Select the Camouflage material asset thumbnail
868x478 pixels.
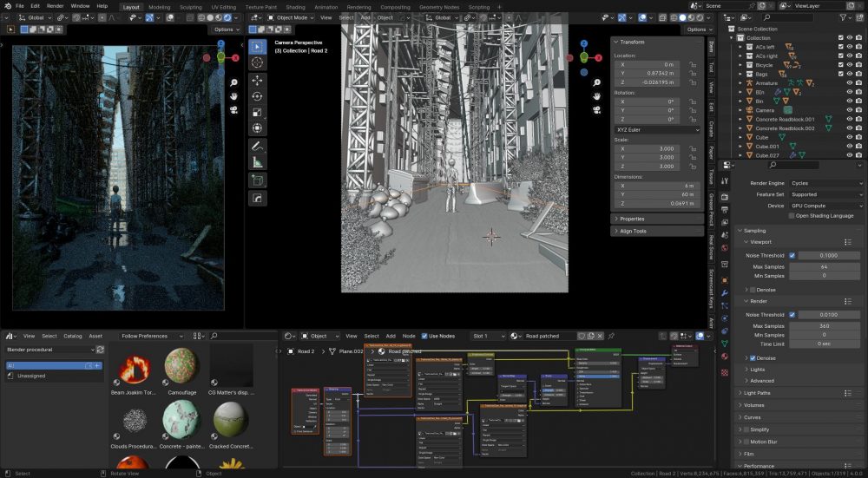point(182,366)
